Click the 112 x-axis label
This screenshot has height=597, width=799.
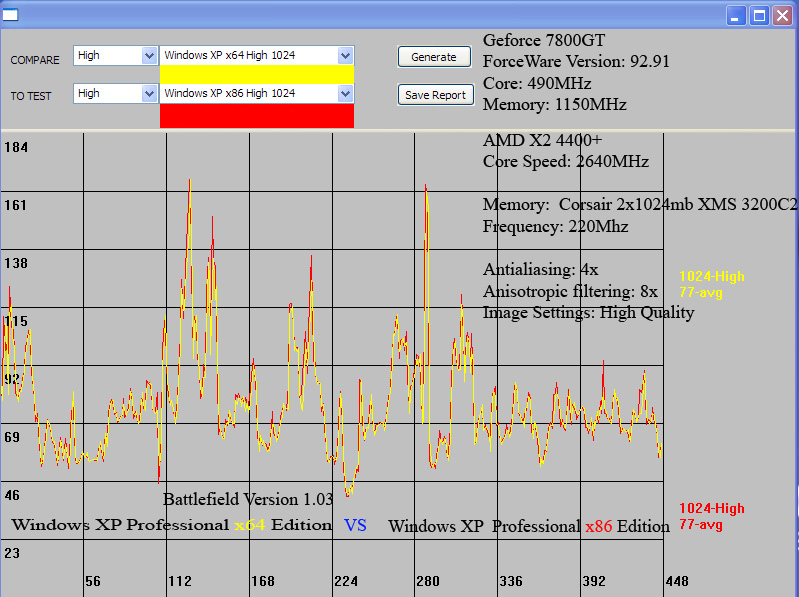click(180, 581)
